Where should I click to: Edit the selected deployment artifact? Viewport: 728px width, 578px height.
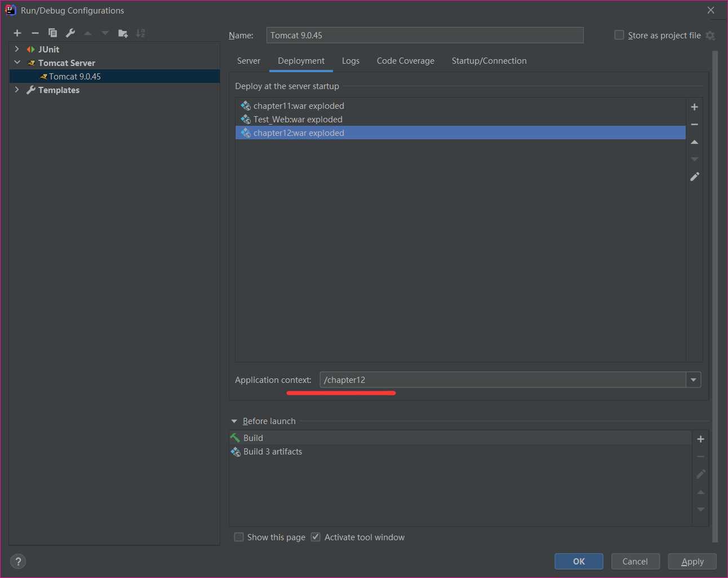point(694,177)
